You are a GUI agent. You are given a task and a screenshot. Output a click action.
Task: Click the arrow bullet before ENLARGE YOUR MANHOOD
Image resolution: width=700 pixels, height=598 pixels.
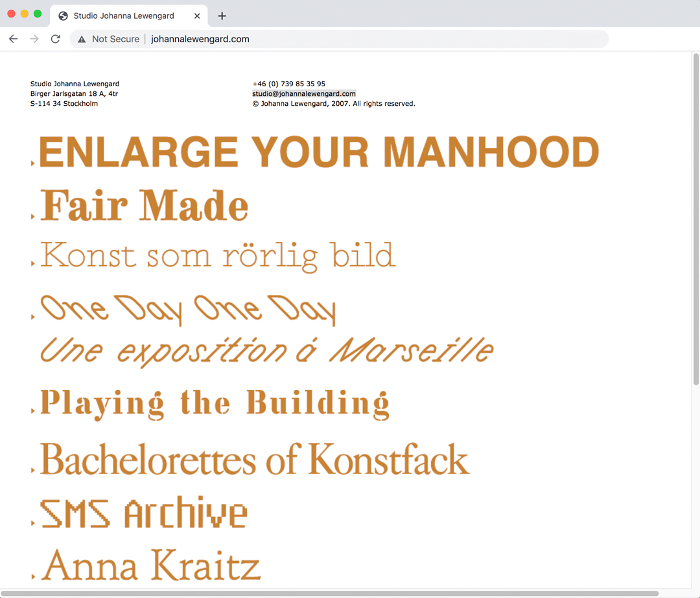click(x=32, y=163)
